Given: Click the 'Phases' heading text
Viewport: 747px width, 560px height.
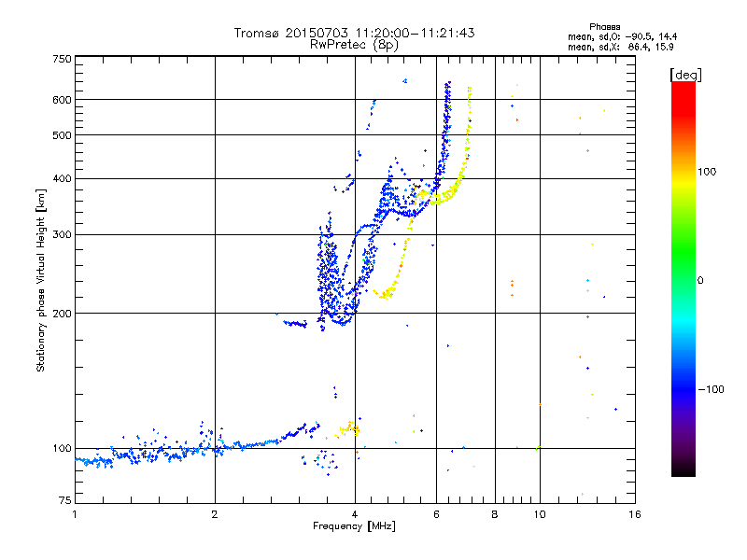Looking at the screenshot, I should [x=604, y=27].
